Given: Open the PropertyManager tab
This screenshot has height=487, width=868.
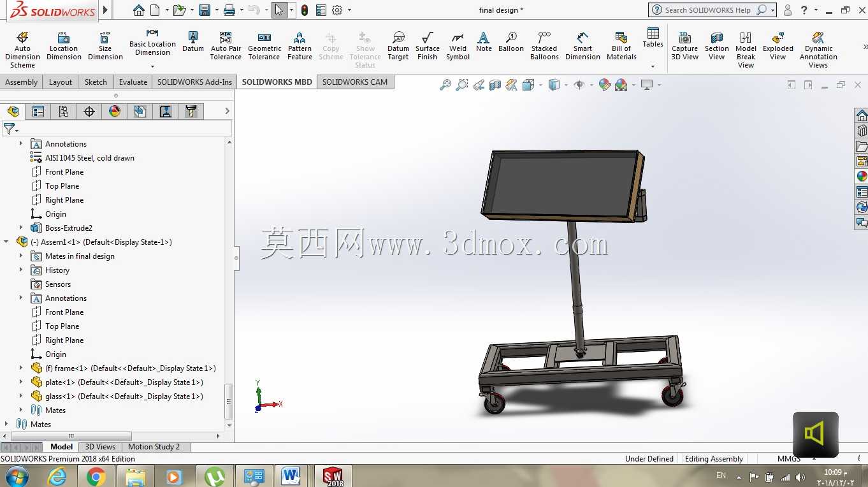Looking at the screenshot, I should (38, 112).
